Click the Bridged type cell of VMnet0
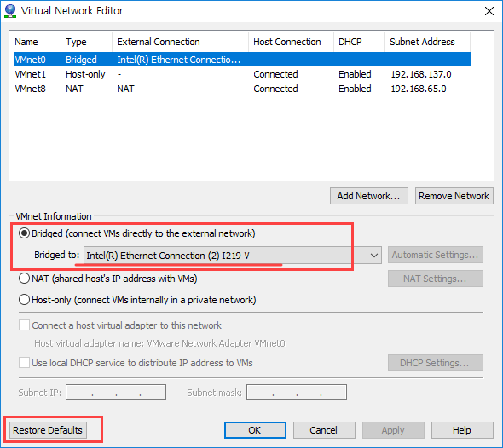The image size is (503, 448). (x=81, y=60)
